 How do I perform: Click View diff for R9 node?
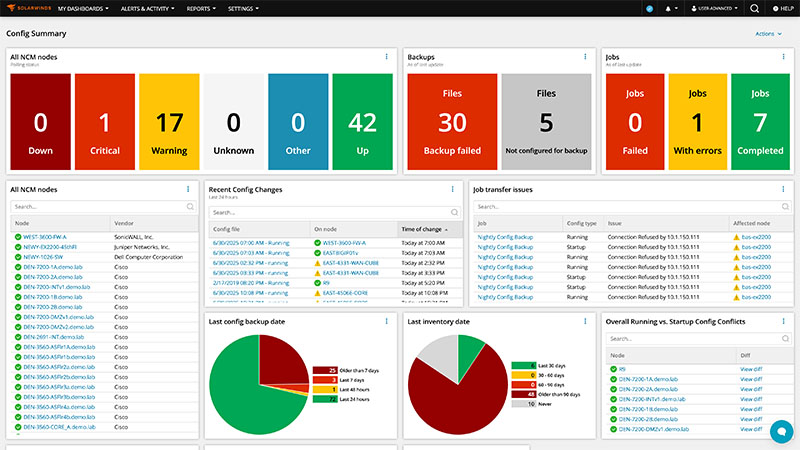[x=751, y=369]
